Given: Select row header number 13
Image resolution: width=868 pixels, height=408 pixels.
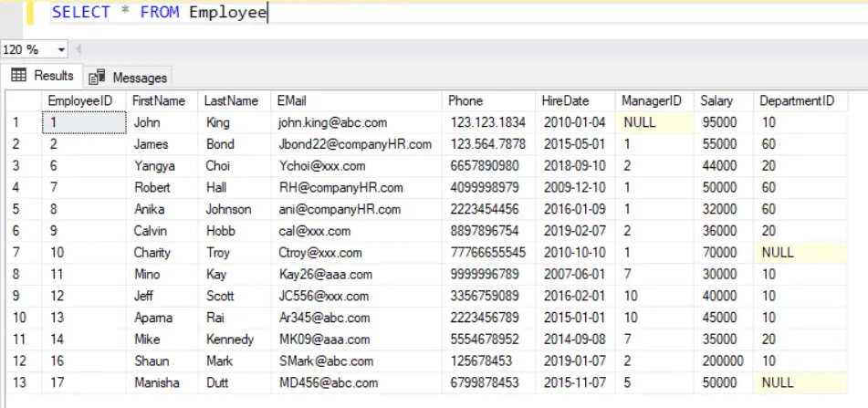Looking at the screenshot, I should [x=22, y=382].
